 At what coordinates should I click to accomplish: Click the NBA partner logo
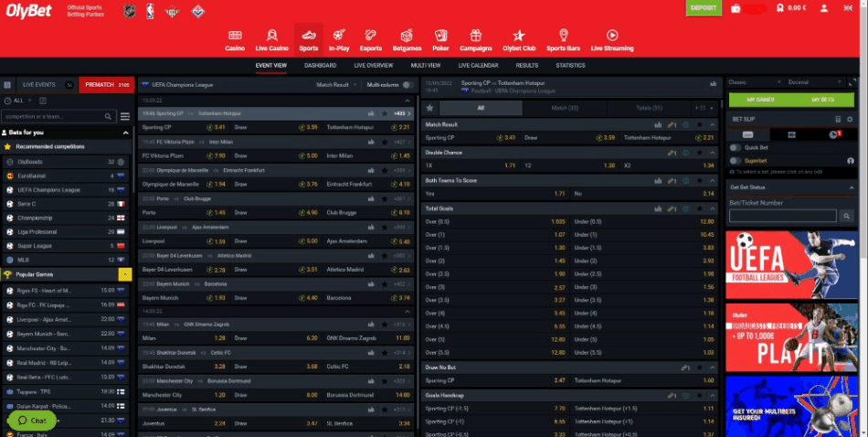(150, 11)
